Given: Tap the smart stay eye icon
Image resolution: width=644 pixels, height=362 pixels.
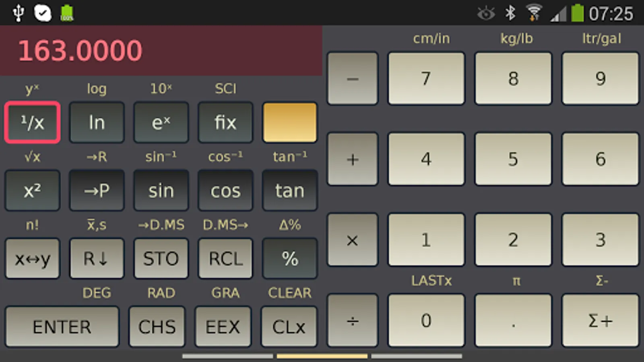Looking at the screenshot, I should point(486,13).
